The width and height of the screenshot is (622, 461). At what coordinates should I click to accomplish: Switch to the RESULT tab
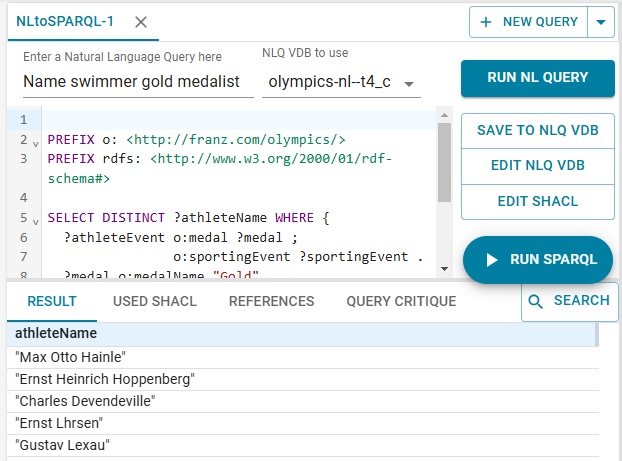tap(52, 302)
